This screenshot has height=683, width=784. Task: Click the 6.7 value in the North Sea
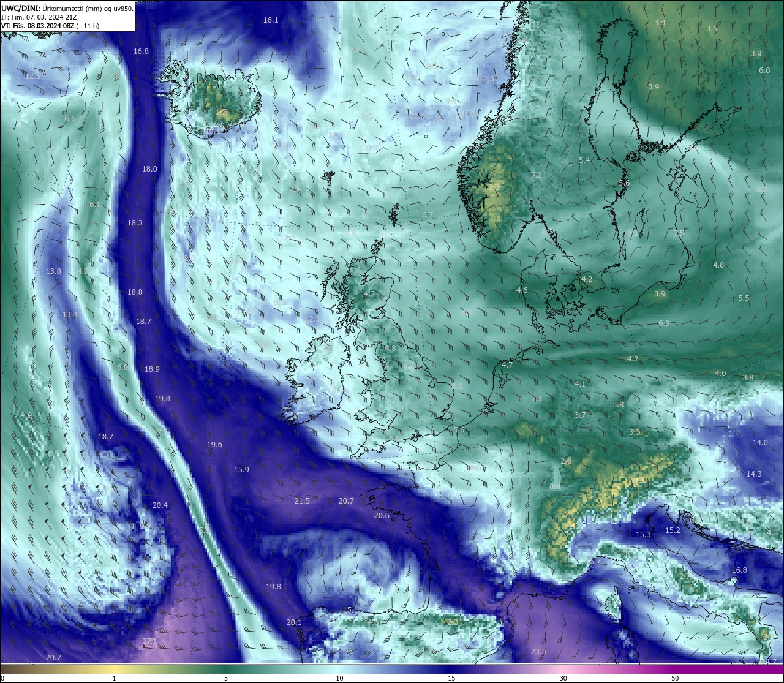pos(428,215)
